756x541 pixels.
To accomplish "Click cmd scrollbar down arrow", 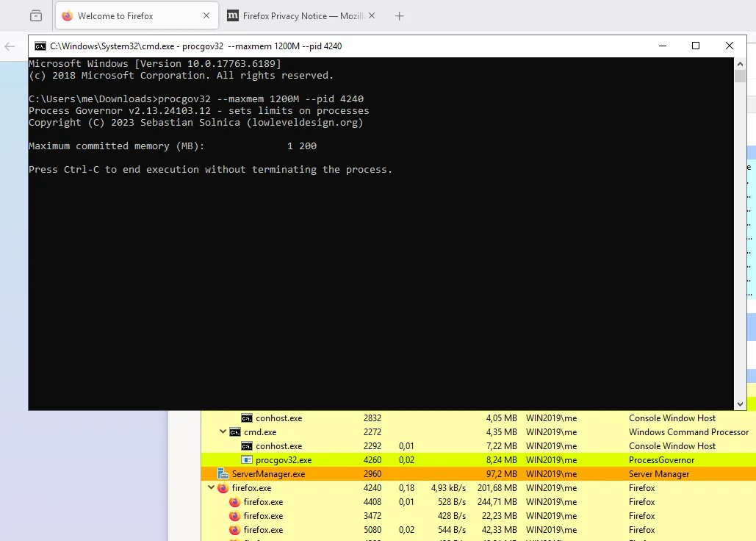I will [x=740, y=404].
